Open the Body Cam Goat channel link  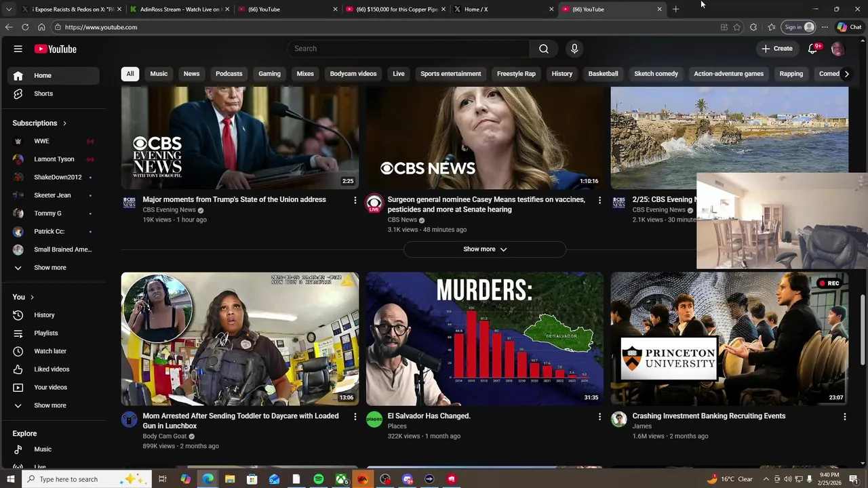165,436
